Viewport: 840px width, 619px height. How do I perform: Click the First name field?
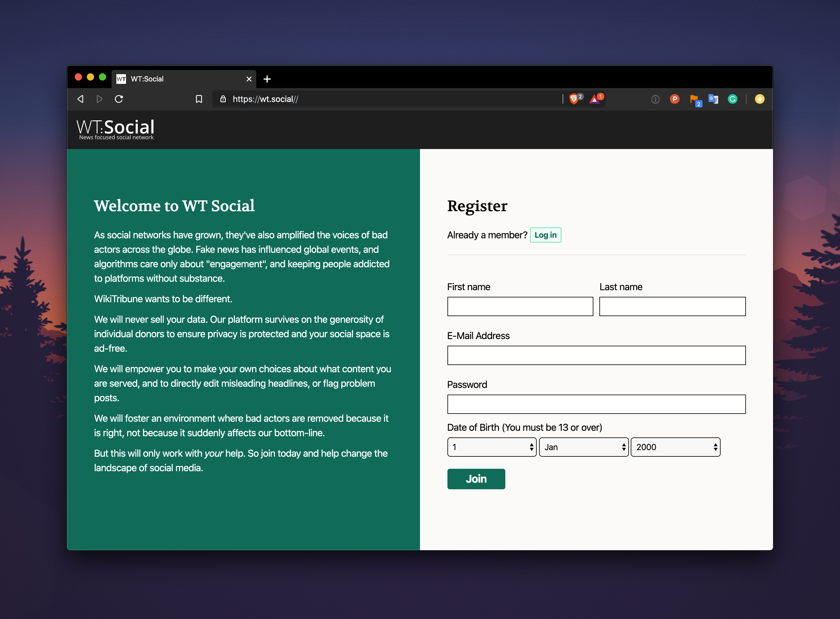520,306
